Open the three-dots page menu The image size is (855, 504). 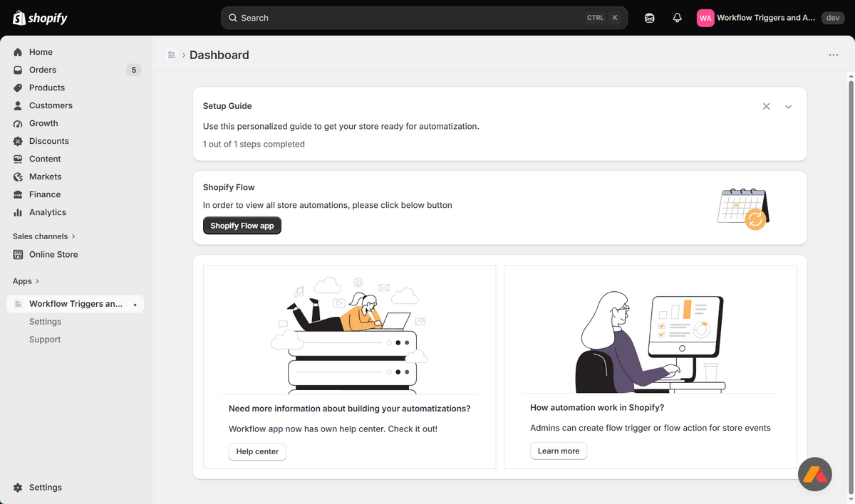[834, 55]
